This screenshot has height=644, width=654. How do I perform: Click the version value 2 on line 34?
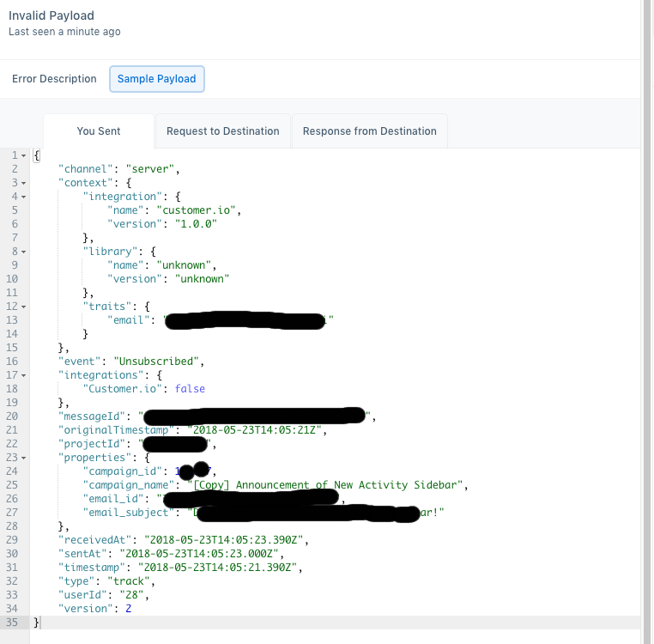tap(129, 610)
